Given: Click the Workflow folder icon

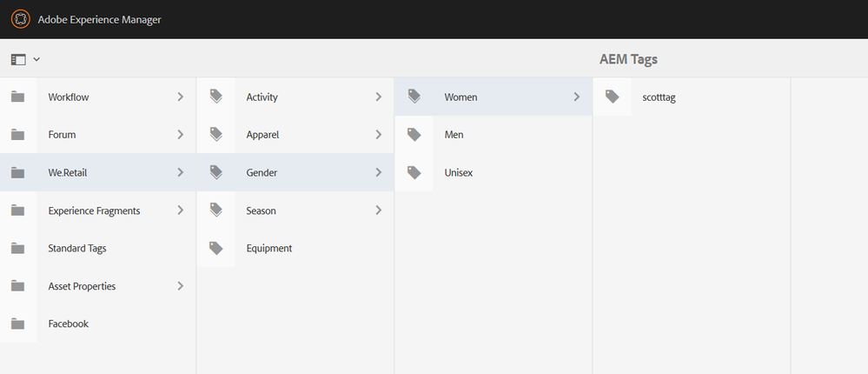Looking at the screenshot, I should [18, 97].
